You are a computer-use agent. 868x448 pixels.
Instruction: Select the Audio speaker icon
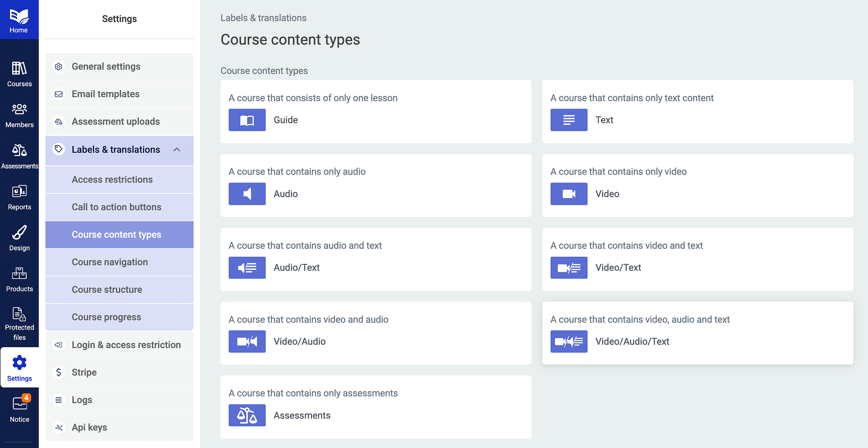247,193
